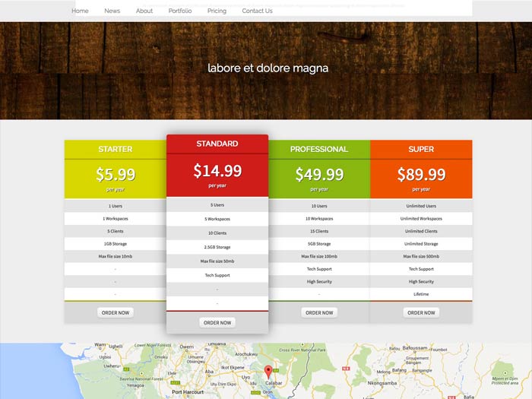
Task: Open the Contact Us nav link
Action: point(257,11)
